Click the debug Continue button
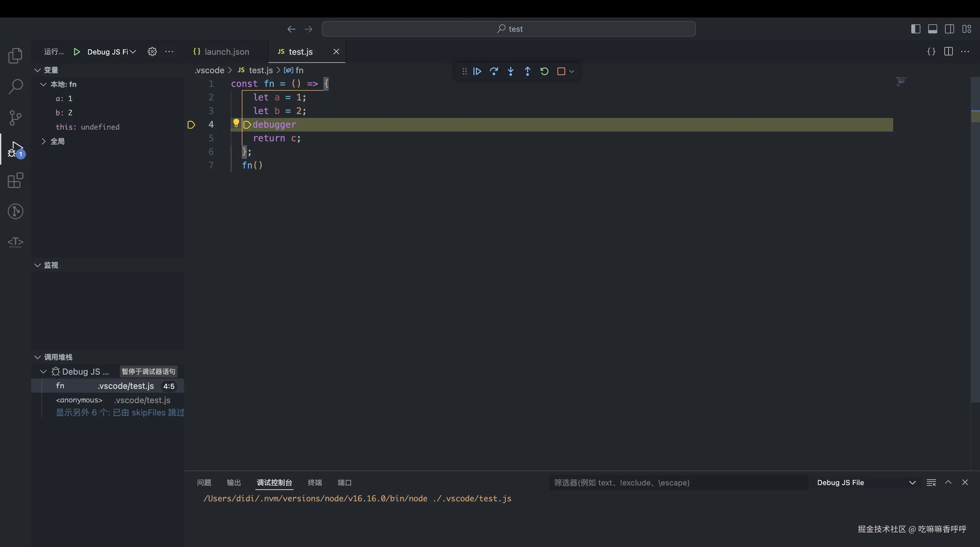This screenshot has width=980, height=547. [477, 71]
